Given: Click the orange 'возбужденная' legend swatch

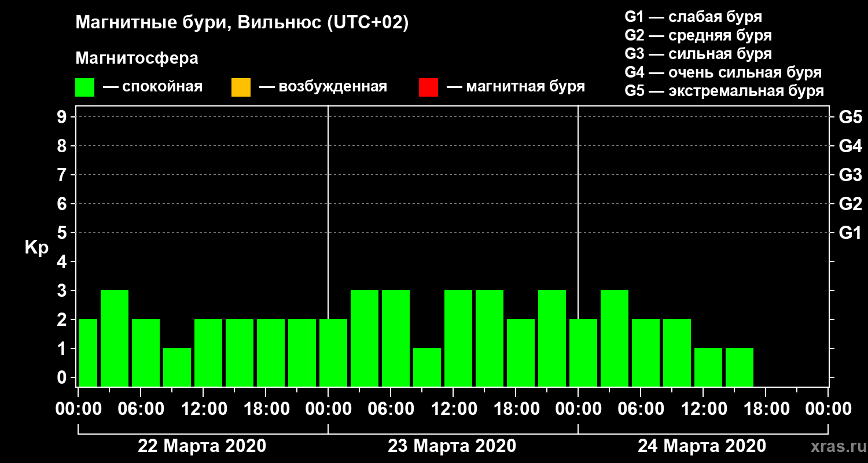Looking at the screenshot, I should pos(241,87).
